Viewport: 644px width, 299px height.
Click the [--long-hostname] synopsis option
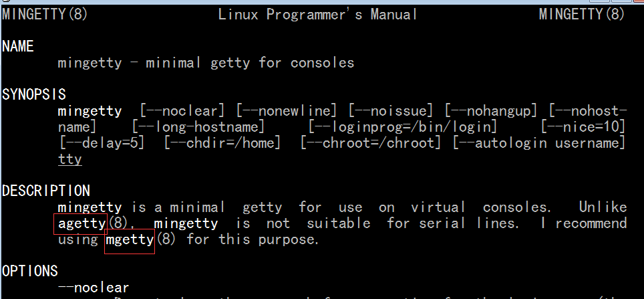click(x=198, y=127)
